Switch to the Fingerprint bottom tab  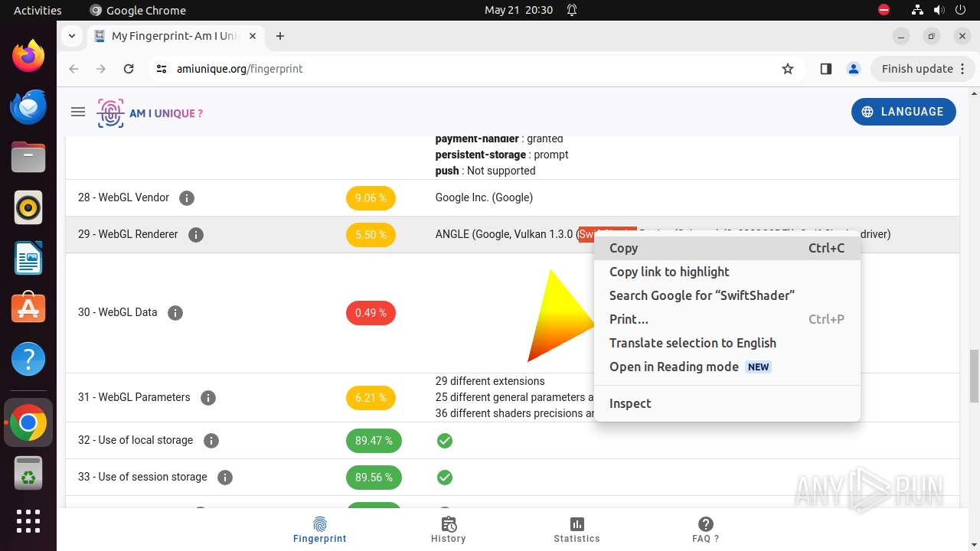tap(320, 530)
